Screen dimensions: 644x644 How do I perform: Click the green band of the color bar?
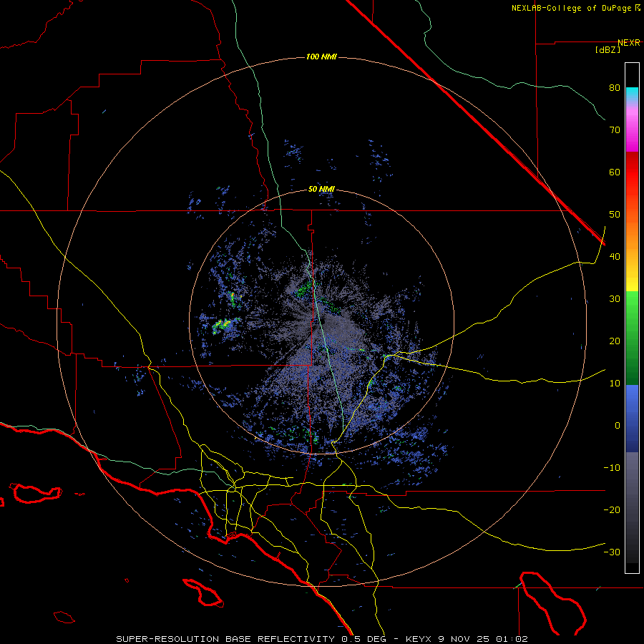632,338
